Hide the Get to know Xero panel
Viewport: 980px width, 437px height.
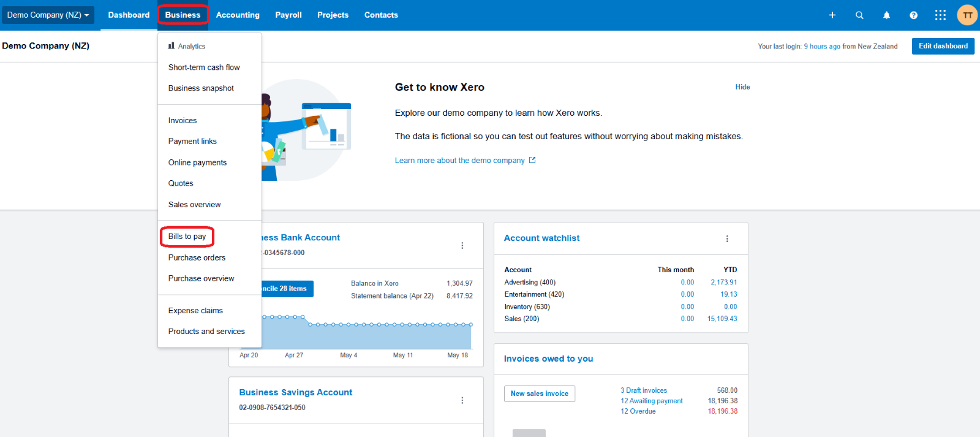click(742, 87)
